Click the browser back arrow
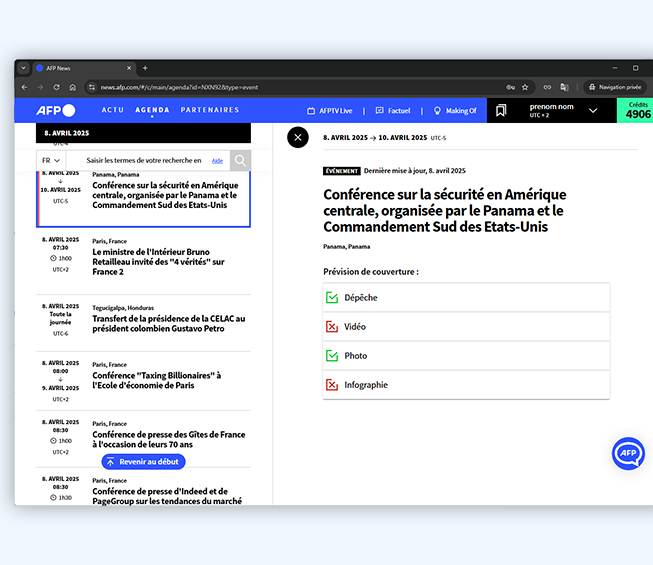Viewport: 653px width, 565px height. pos(25,87)
